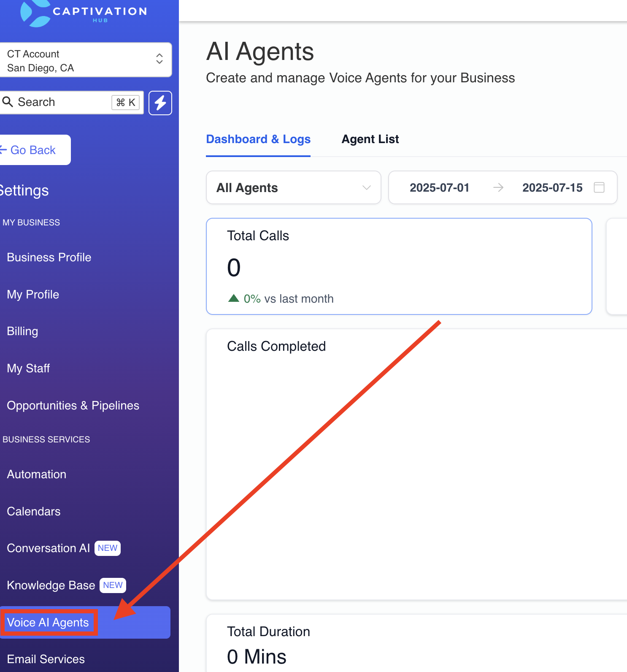Switch to the Agent List tab
This screenshot has width=627, height=672.
(370, 139)
